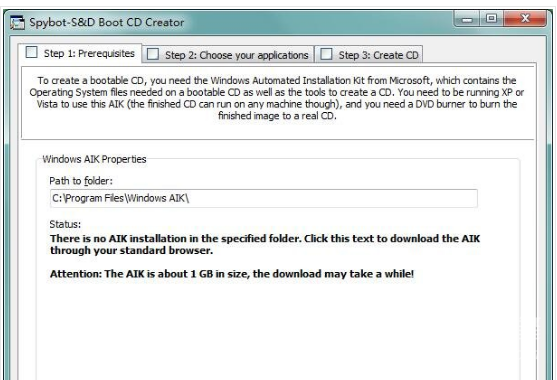Close the Boot CD Creator window
Viewport: 557px width, 380px height.
(525, 19)
